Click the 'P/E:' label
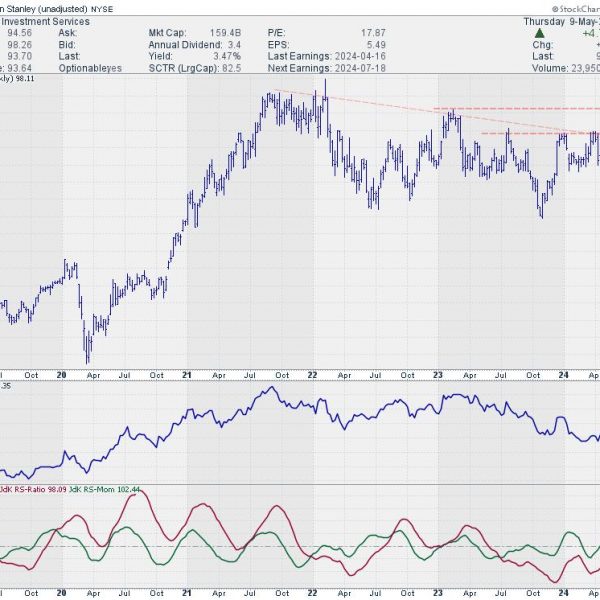This screenshot has height=600, width=600. (276, 33)
